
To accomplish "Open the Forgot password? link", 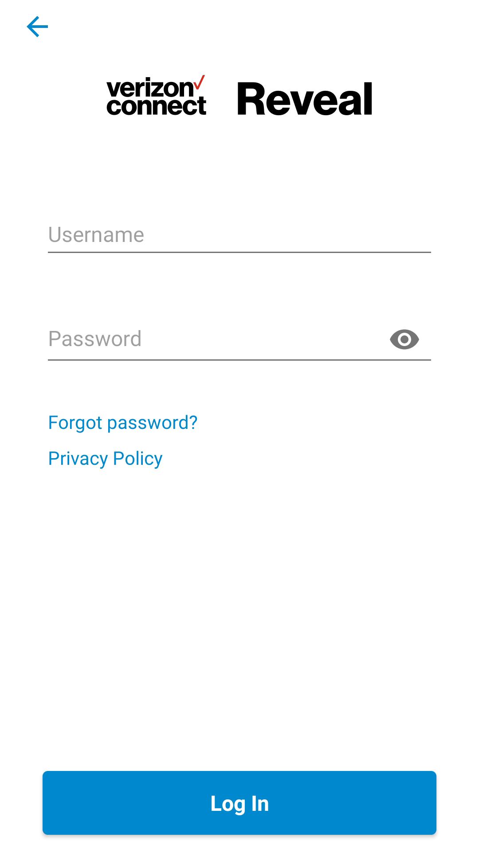I will 123,423.
